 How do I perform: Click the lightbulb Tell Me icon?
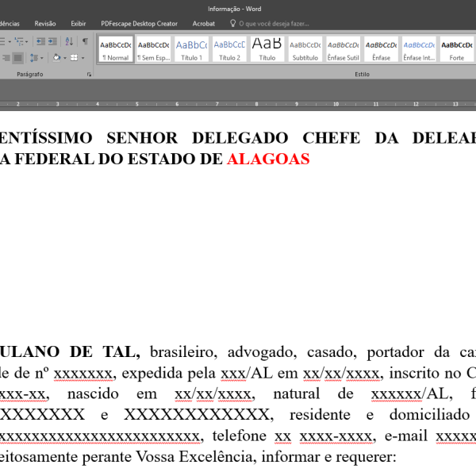coord(232,24)
